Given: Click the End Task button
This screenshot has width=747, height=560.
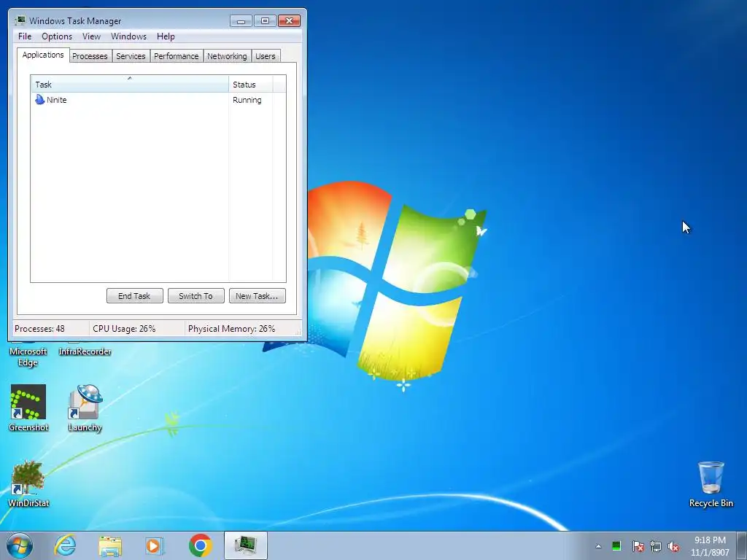Looking at the screenshot, I should (x=134, y=296).
